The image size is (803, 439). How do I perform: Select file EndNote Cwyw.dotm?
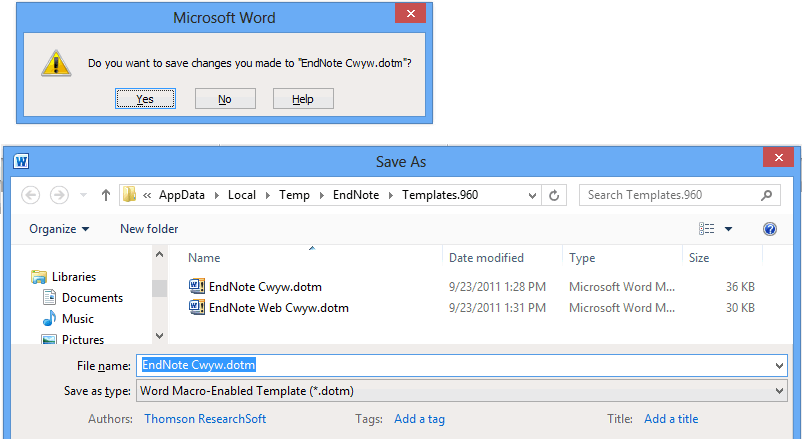(265, 287)
